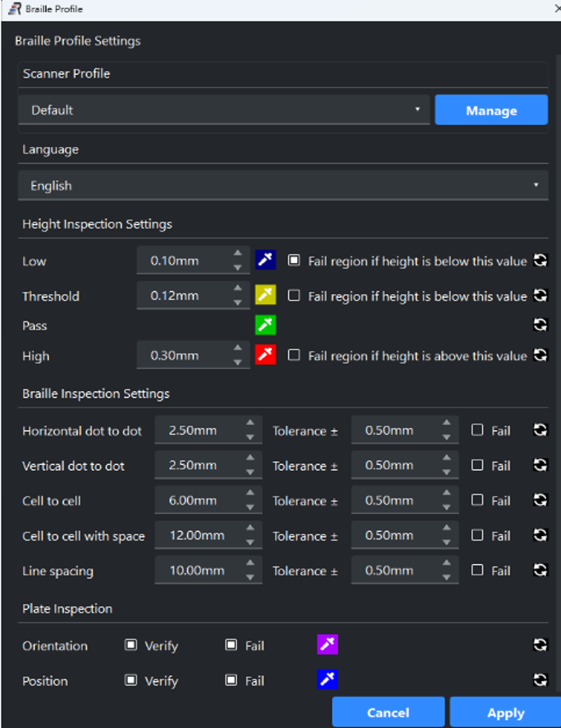This screenshot has height=728, width=561.
Task: Open the green Pass color picker
Action: (265, 325)
